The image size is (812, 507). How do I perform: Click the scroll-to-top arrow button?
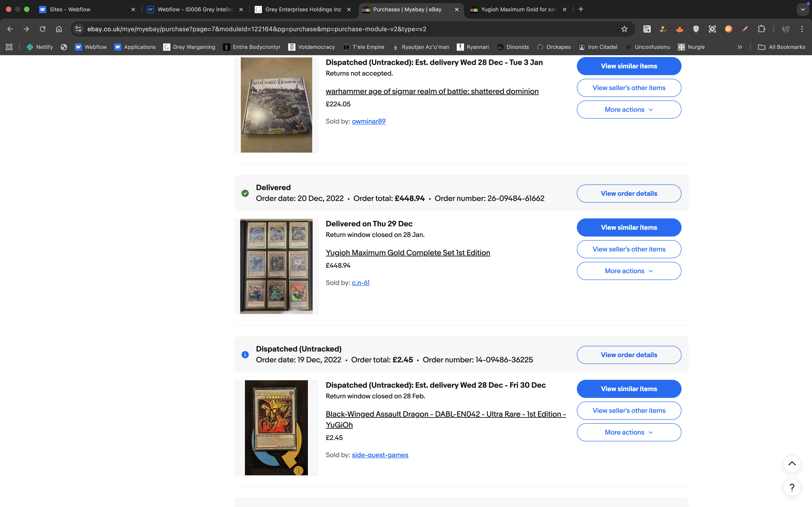792,464
